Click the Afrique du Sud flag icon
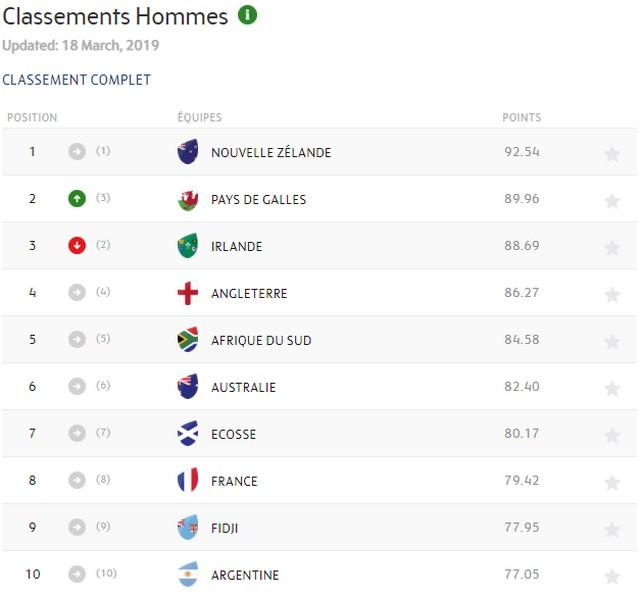Image resolution: width=640 pixels, height=596 pixels. pyautogui.click(x=188, y=340)
